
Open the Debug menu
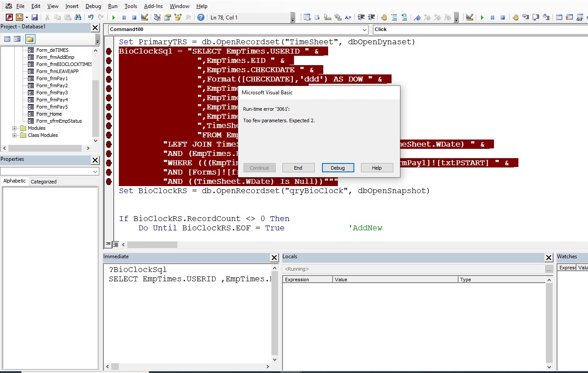93,6
